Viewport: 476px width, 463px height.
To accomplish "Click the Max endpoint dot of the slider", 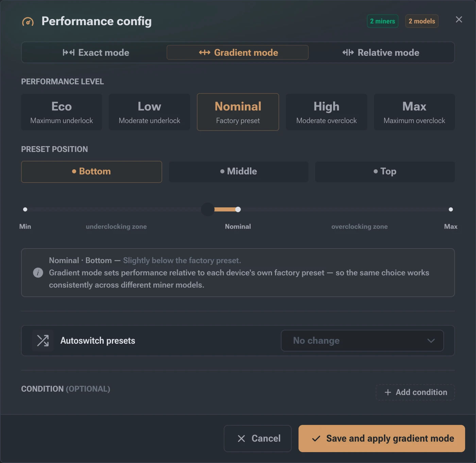I will click(451, 209).
